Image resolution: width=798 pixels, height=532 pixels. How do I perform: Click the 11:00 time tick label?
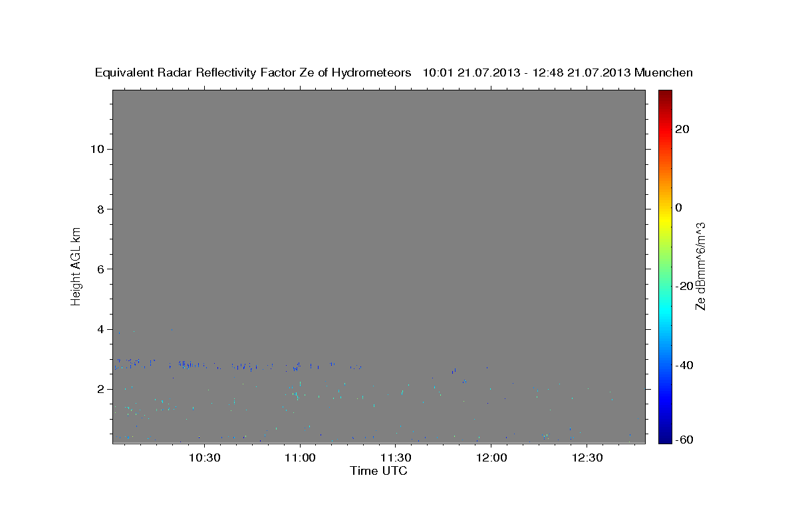pyautogui.click(x=300, y=458)
